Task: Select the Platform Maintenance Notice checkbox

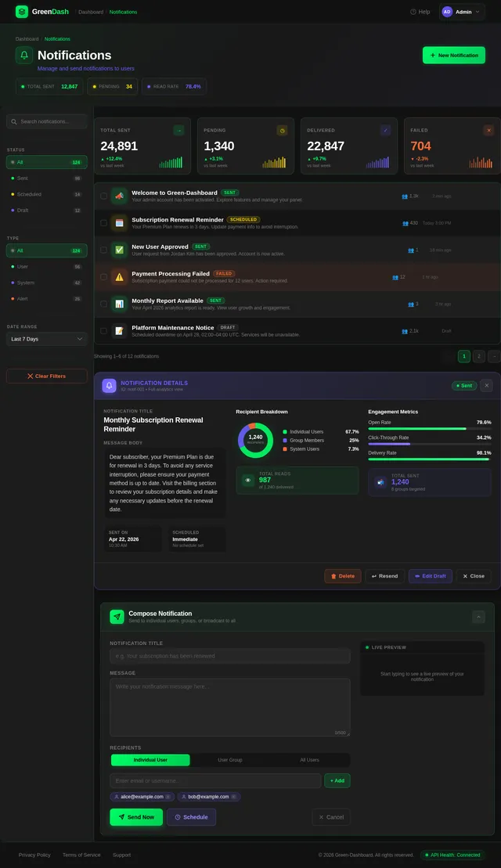Action: coord(103,331)
